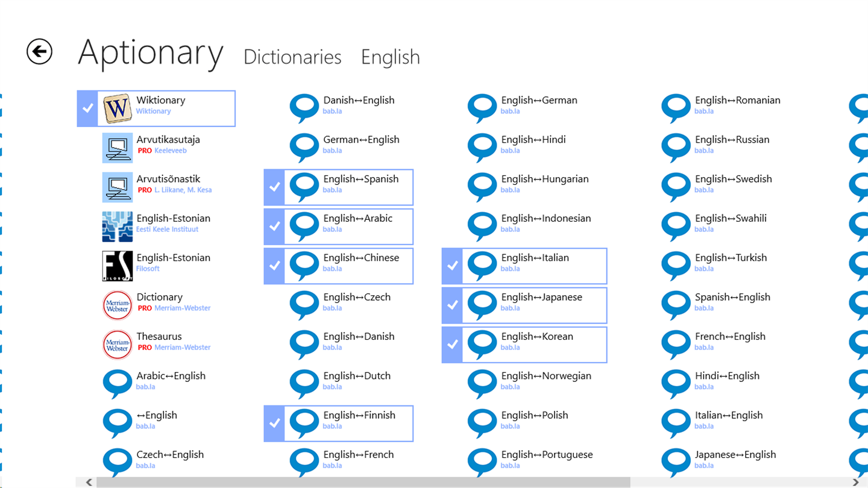868x488 pixels.
Task: Click the English↔Dutch bab.la bubble icon
Action: click(x=304, y=384)
